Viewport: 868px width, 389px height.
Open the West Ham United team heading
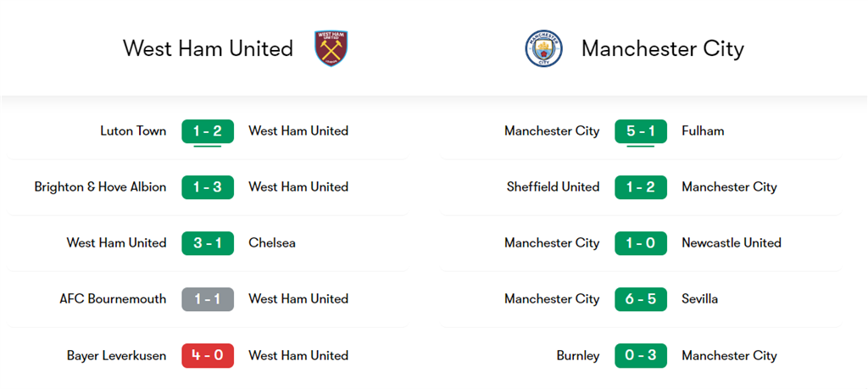point(208,48)
